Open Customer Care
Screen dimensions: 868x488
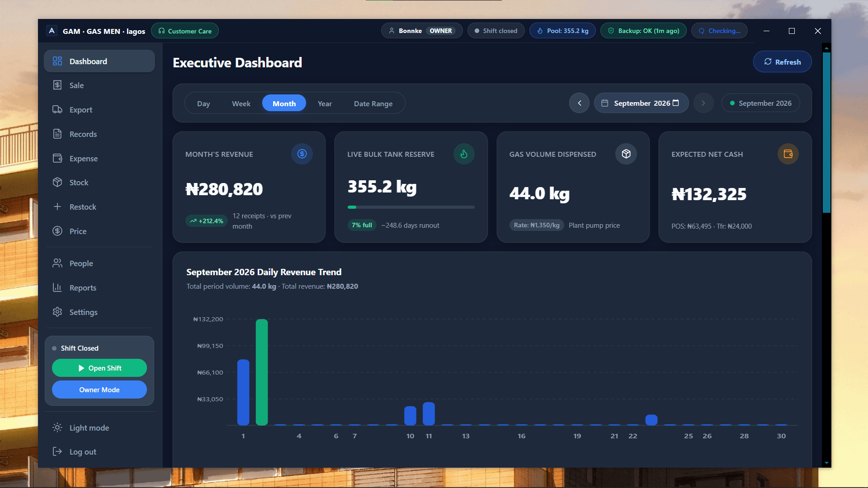point(185,31)
